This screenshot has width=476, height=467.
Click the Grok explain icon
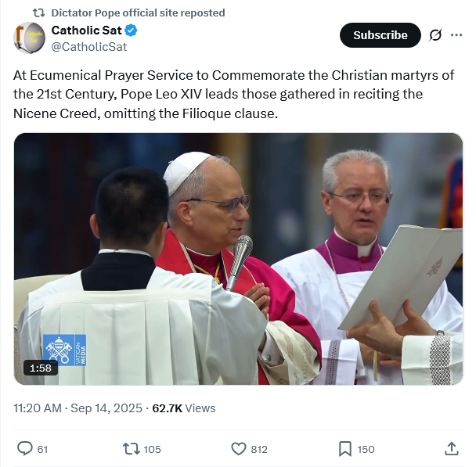[435, 35]
